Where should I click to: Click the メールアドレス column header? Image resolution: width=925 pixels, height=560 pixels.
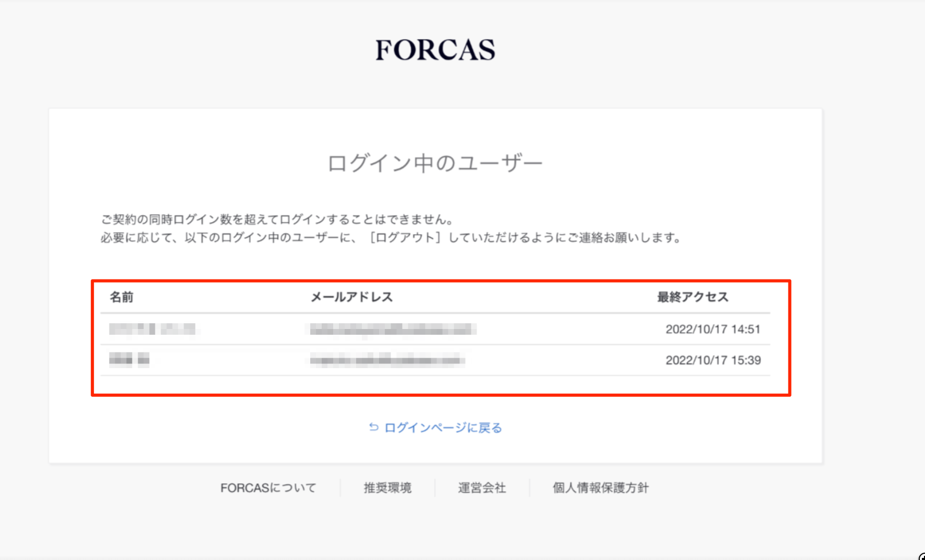point(351,297)
